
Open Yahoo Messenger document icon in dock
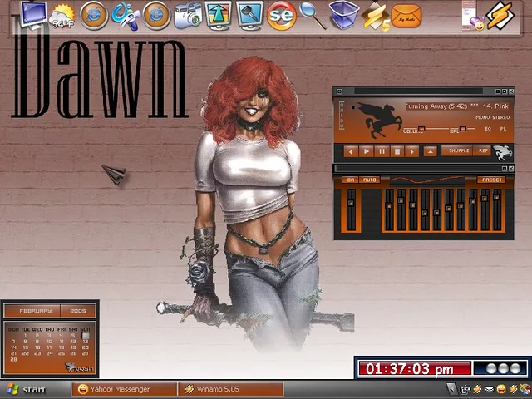point(472,16)
